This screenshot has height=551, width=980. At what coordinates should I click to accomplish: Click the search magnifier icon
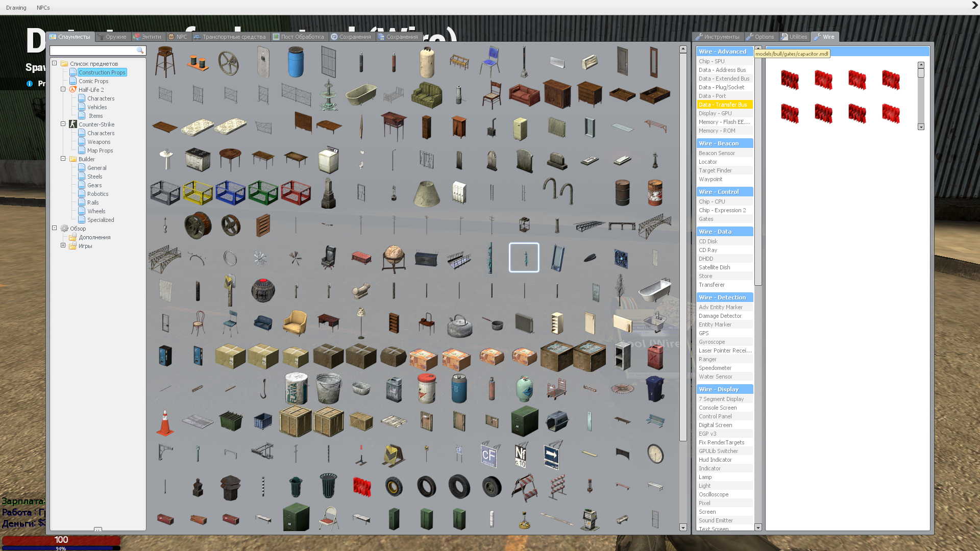click(140, 51)
